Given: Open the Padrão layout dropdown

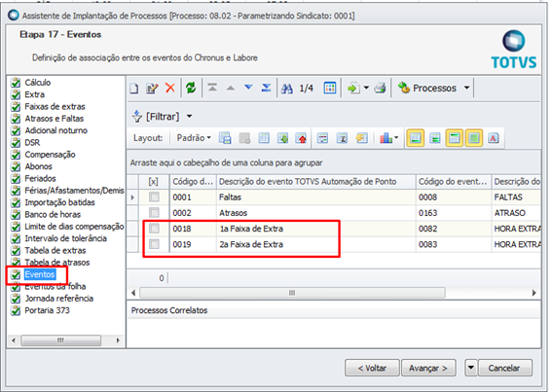Looking at the screenshot, I should click(194, 138).
